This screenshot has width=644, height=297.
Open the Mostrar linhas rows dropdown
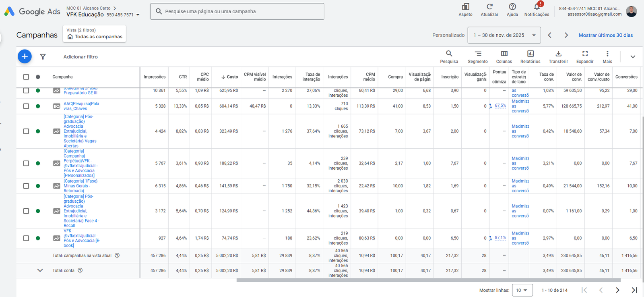pyautogui.click(x=522, y=290)
